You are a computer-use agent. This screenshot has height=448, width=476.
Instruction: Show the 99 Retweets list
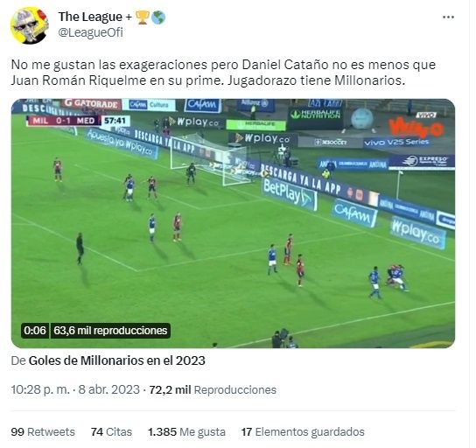[43, 431]
